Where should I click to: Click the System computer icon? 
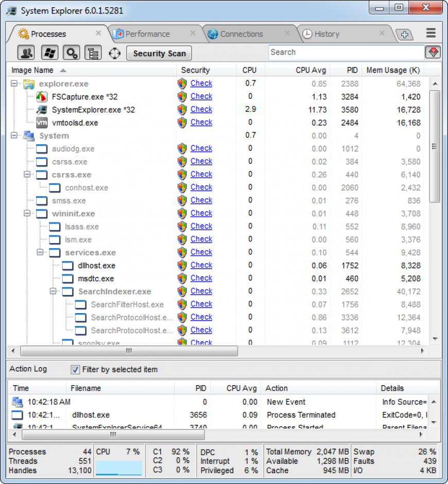pyautogui.click(x=29, y=136)
